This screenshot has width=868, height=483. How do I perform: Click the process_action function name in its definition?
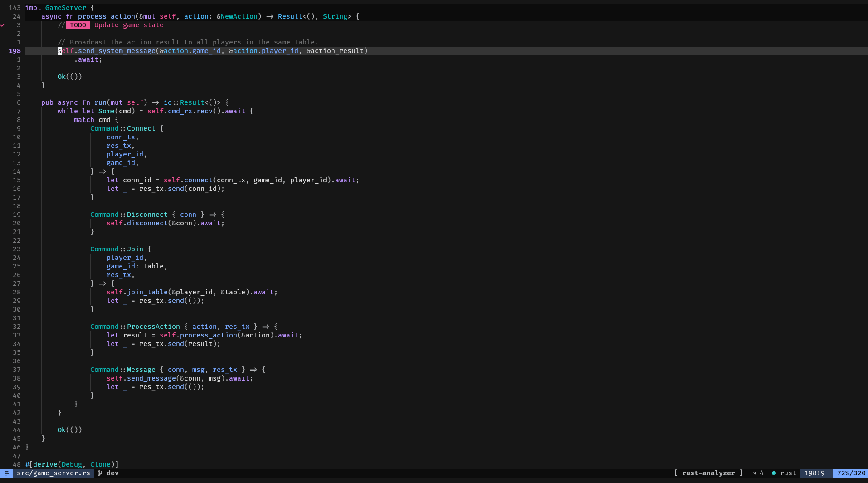tap(107, 16)
